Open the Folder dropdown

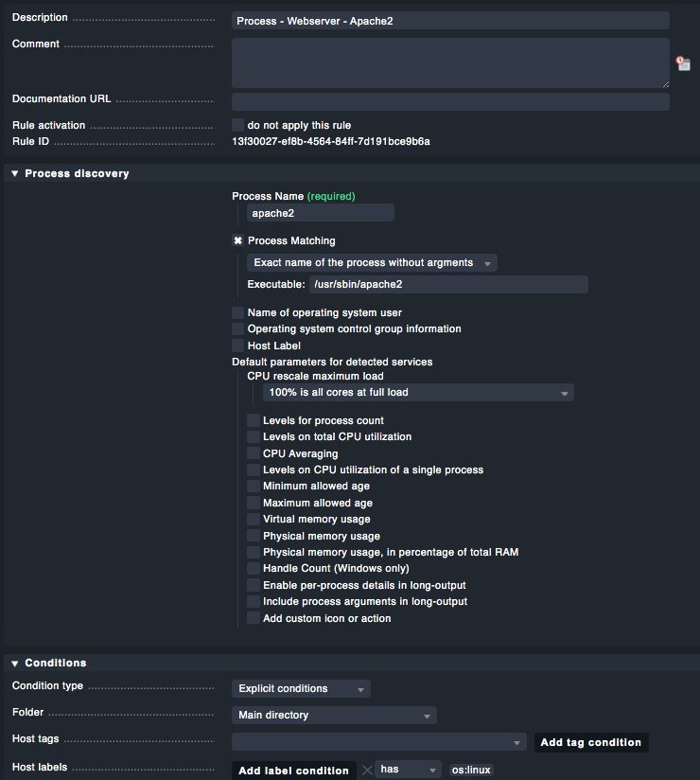click(334, 715)
